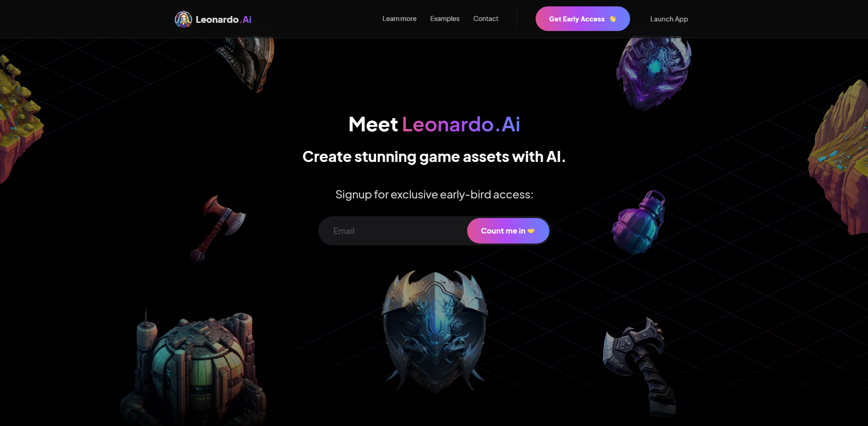
Task: Select the purple grenade artwork
Action: coord(638,222)
